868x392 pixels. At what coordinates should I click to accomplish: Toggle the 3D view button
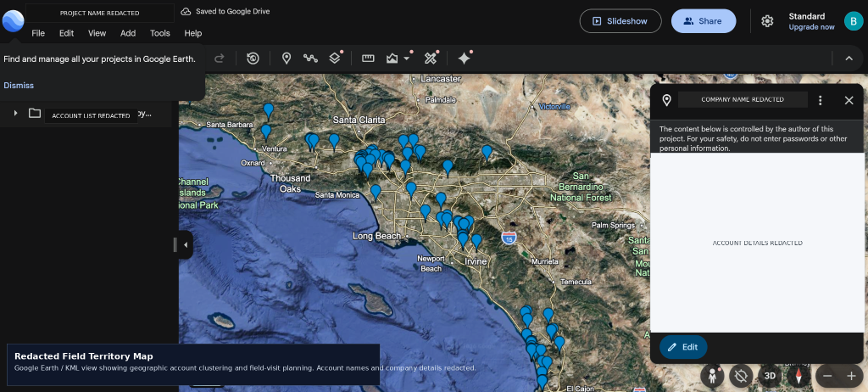click(x=770, y=375)
